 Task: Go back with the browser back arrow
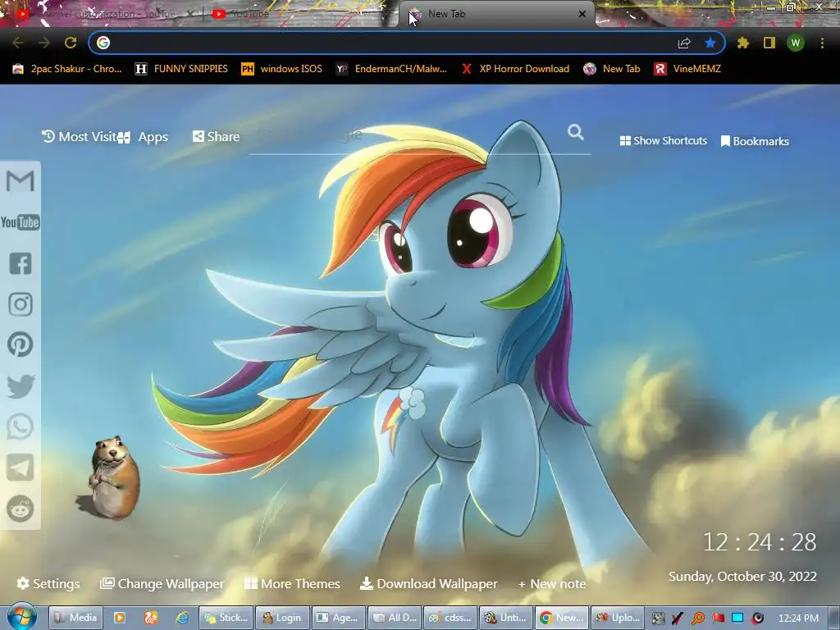pyautogui.click(x=18, y=43)
